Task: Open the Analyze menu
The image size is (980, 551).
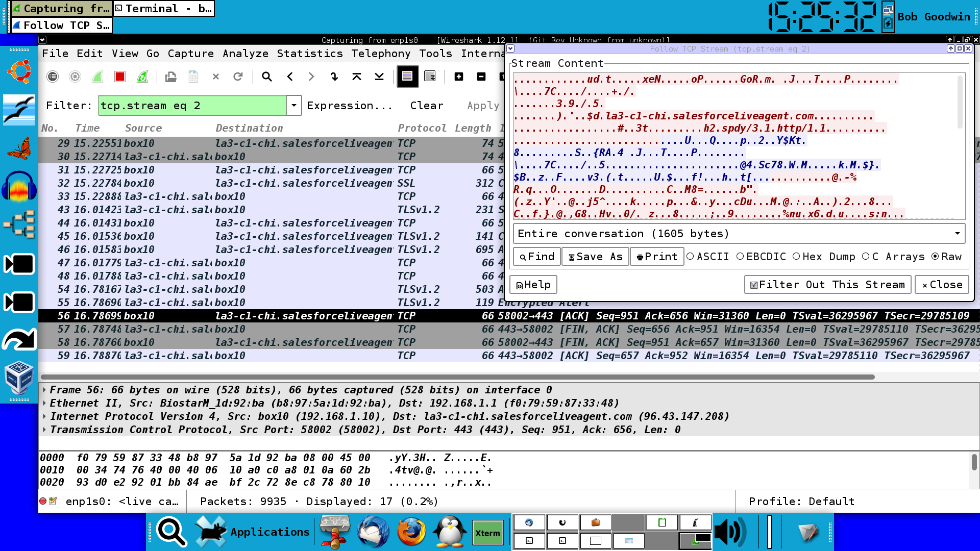Action: click(246, 54)
